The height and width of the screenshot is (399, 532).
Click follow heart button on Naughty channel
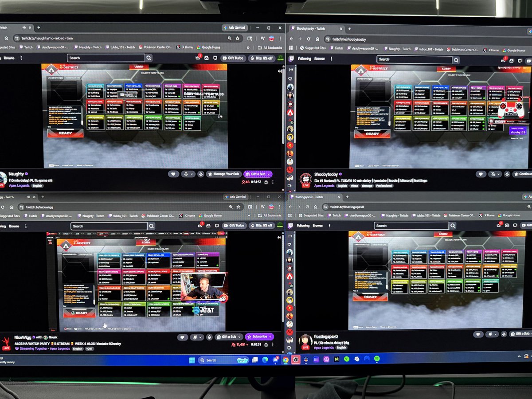coord(174,174)
